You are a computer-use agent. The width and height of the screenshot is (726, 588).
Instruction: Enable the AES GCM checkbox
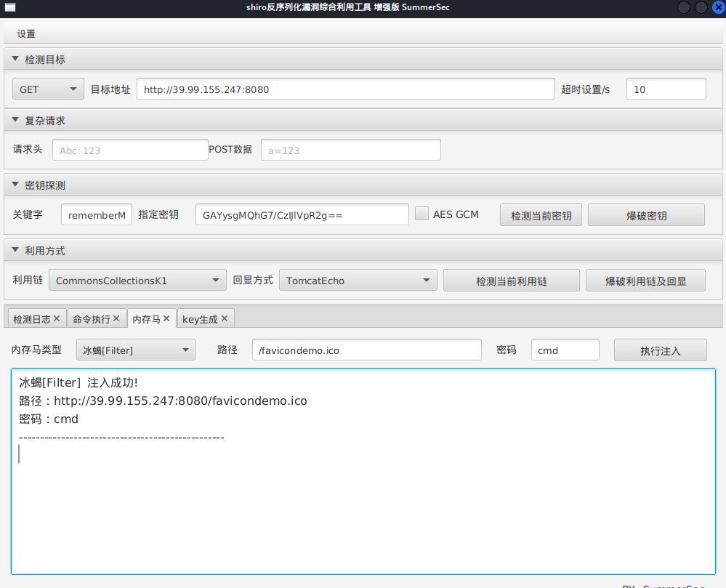click(x=422, y=213)
